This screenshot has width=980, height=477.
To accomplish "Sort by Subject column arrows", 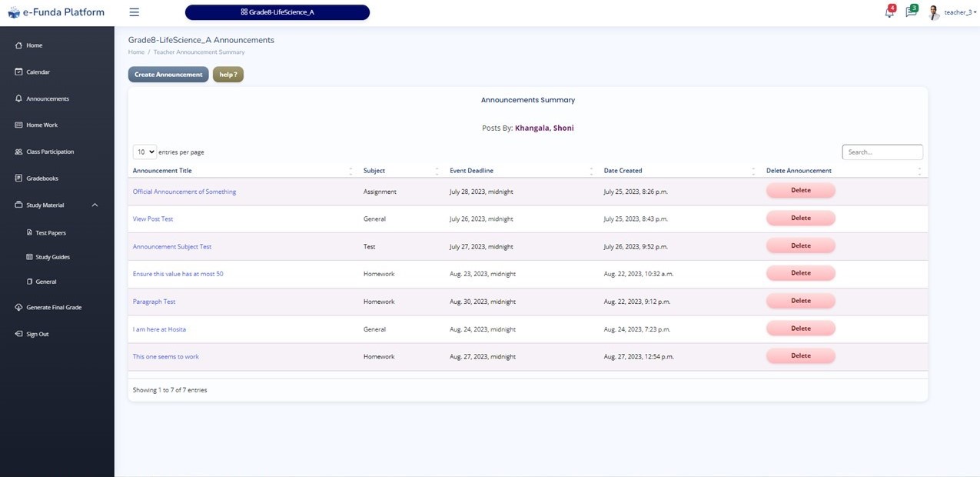I will coord(437,171).
